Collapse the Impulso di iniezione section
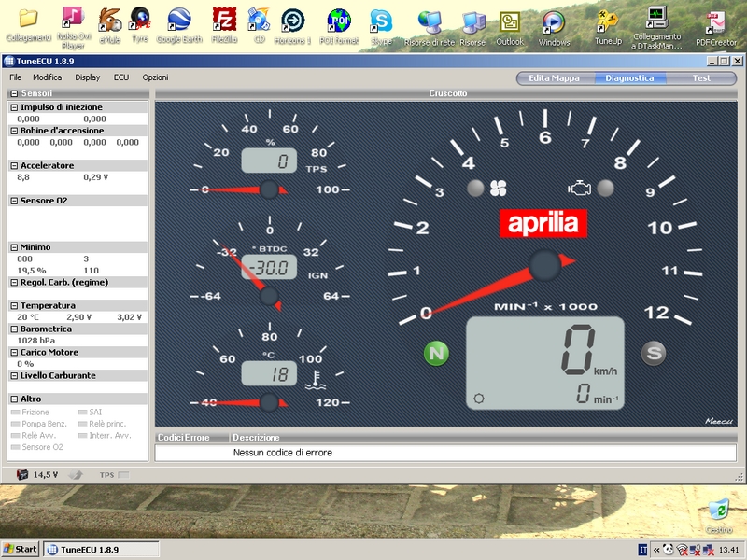The width and height of the screenshot is (747, 560). [14, 107]
